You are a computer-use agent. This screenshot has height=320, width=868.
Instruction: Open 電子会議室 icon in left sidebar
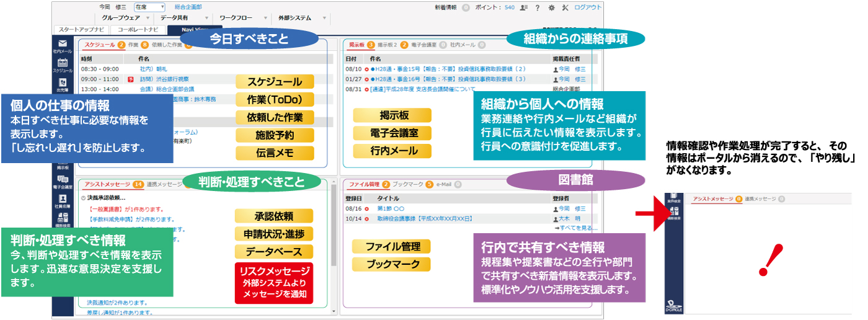pos(63,181)
